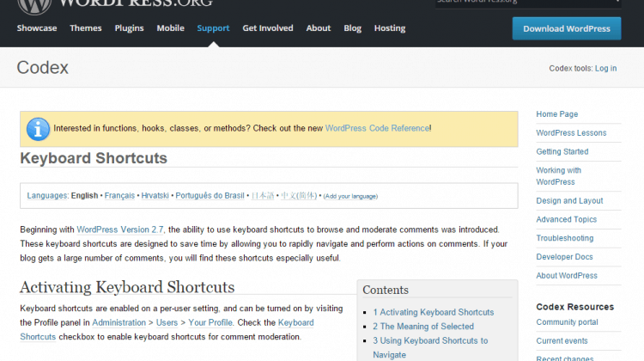Select the Support navigation item

[x=213, y=28]
